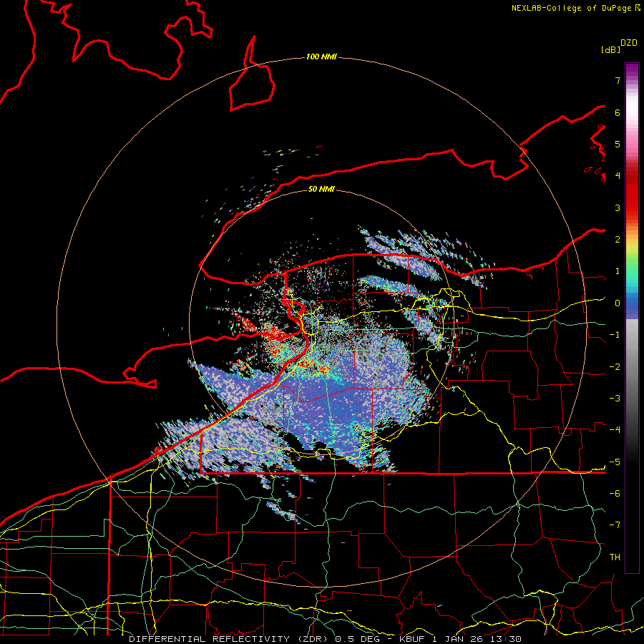This screenshot has height=644, width=644.
Task: Click the -2 dB value on color scale
Action: (x=615, y=367)
